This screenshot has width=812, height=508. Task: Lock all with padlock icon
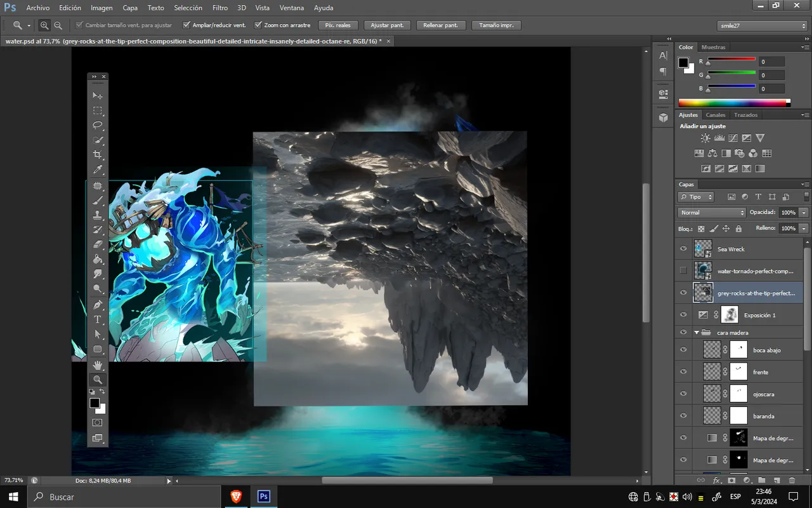pos(738,229)
